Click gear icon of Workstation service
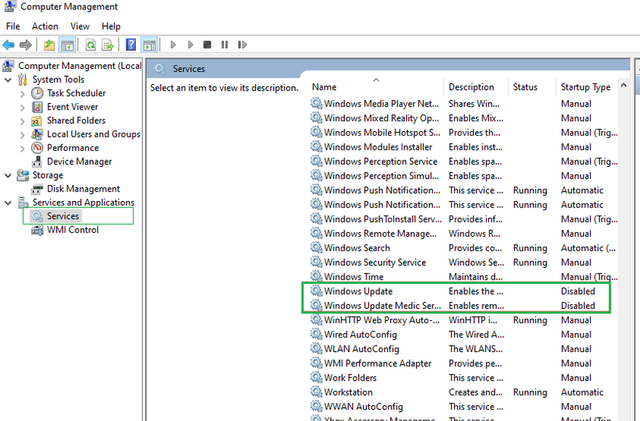This screenshot has height=421, width=640. coord(316,392)
